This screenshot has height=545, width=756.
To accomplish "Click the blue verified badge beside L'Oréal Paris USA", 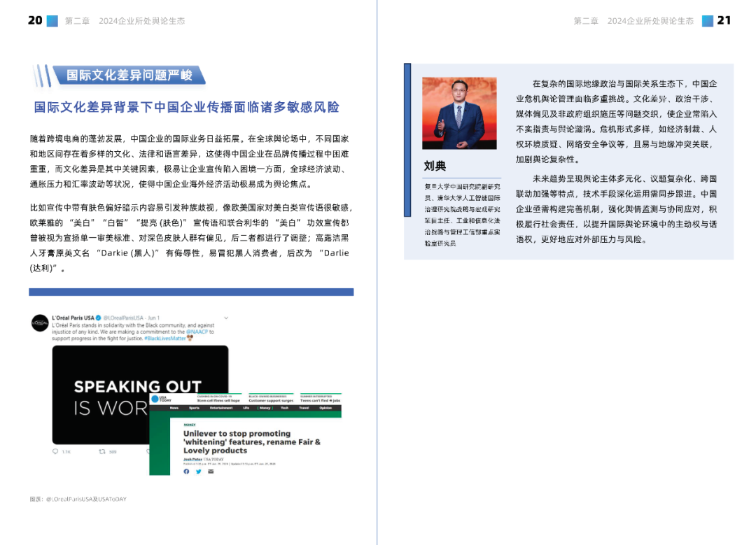I will tap(99, 318).
